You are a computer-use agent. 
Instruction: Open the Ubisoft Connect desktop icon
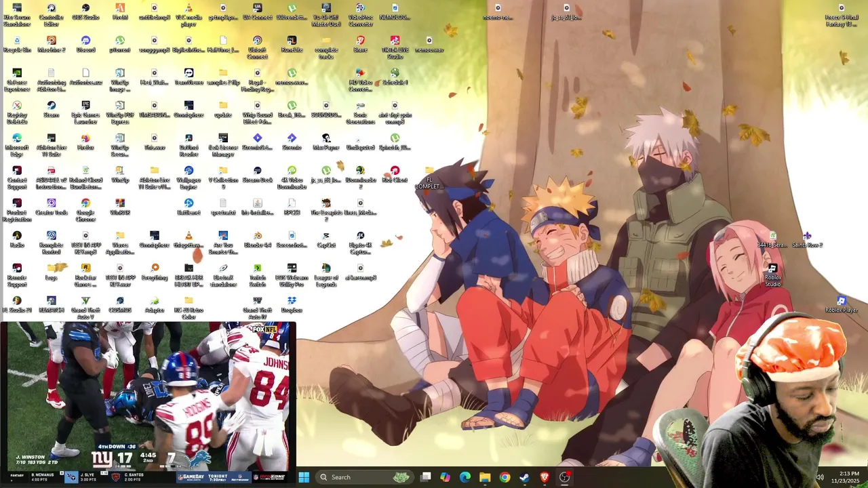(257, 47)
